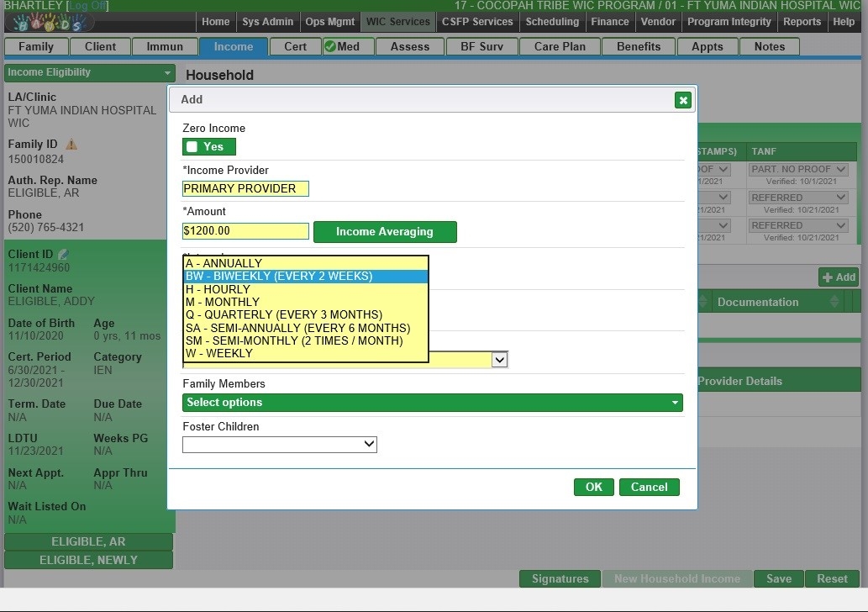Image resolution: width=868 pixels, height=612 pixels.
Task: Switch to the Benefits tab
Action: click(638, 47)
